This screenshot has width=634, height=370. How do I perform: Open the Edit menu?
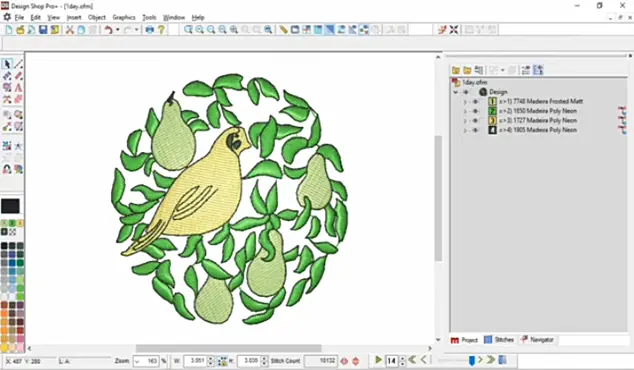36,17
